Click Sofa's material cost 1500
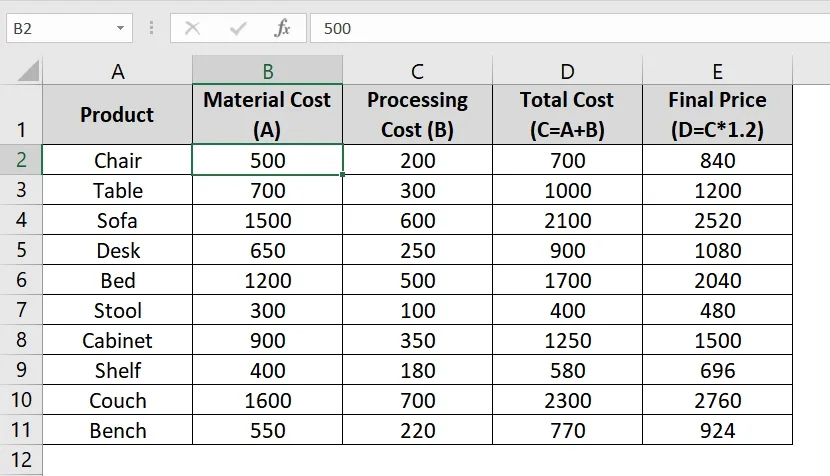 (x=267, y=220)
